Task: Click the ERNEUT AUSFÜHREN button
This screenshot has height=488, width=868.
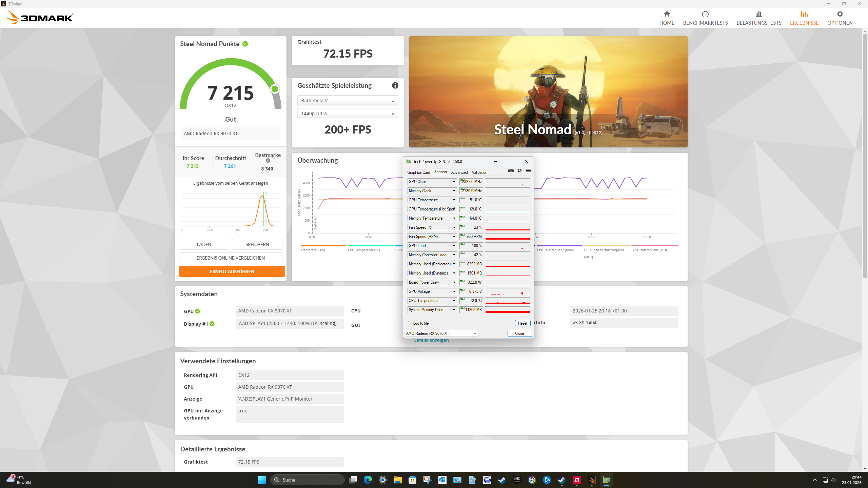Action: (232, 271)
